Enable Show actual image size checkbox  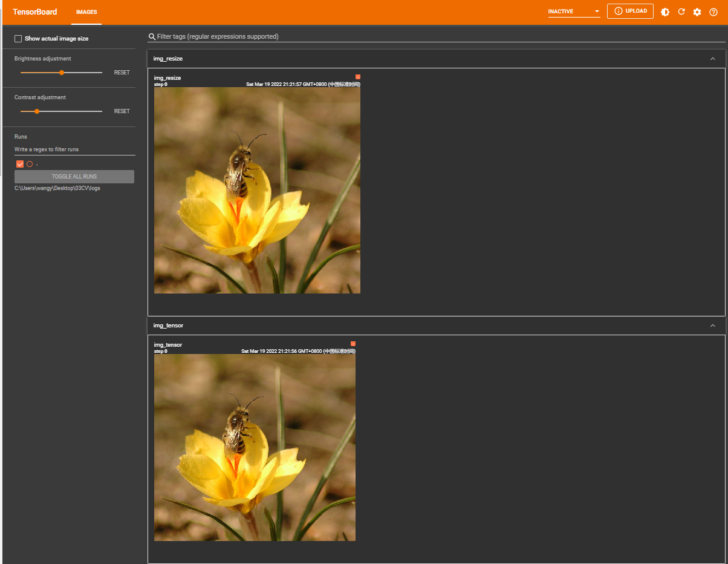[18, 39]
